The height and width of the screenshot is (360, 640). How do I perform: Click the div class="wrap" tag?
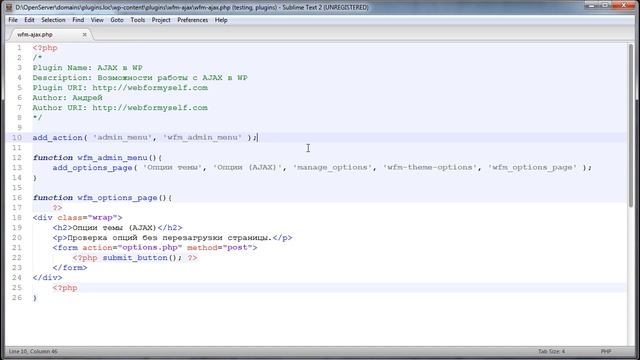click(x=78, y=218)
